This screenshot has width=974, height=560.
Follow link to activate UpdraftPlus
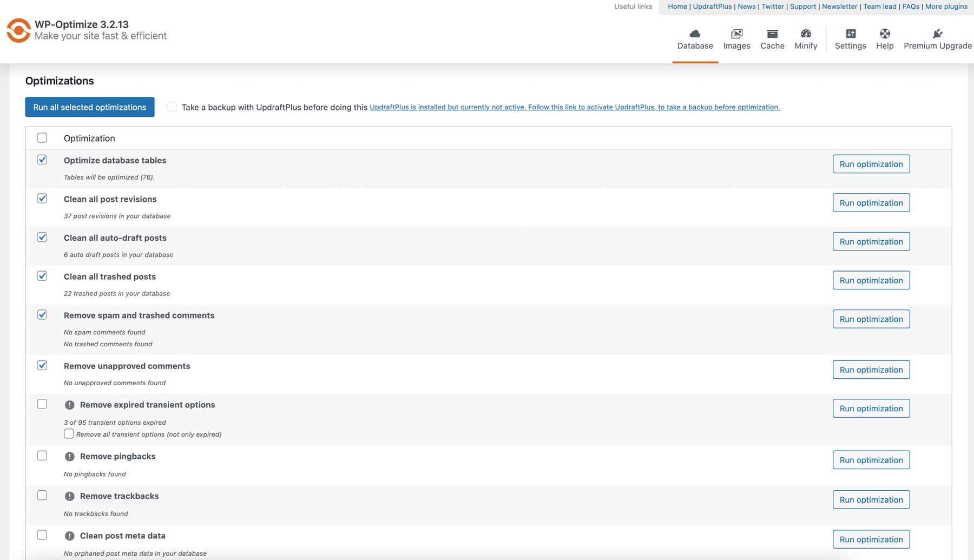[575, 107]
